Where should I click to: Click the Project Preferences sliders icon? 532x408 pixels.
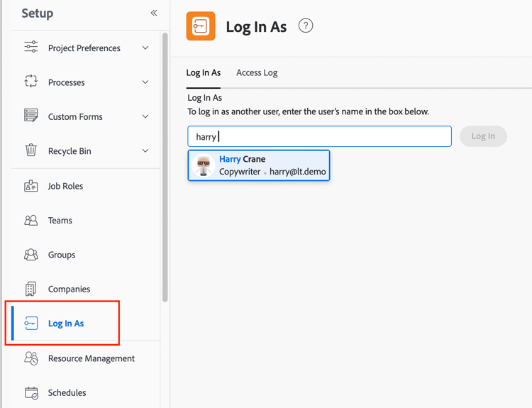[x=31, y=48]
